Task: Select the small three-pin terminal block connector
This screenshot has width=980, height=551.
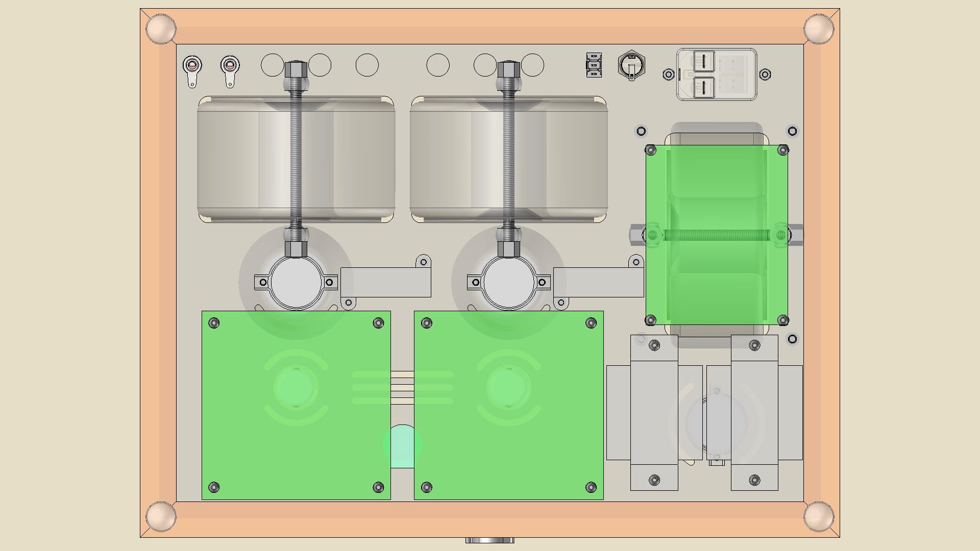Action: (593, 65)
